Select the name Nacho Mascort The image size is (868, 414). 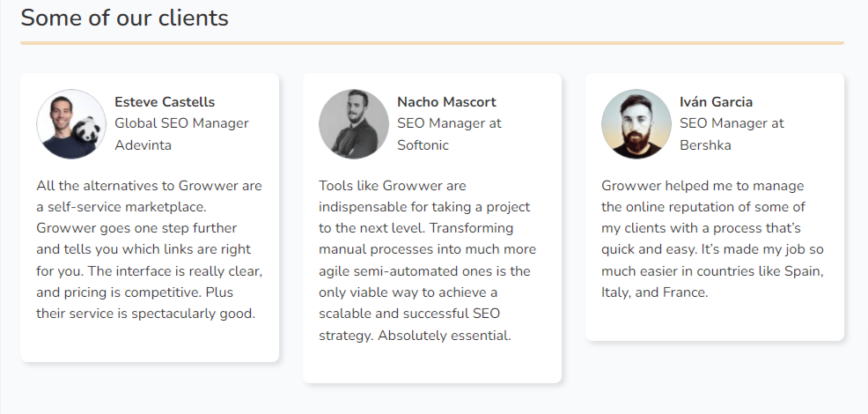pos(446,102)
